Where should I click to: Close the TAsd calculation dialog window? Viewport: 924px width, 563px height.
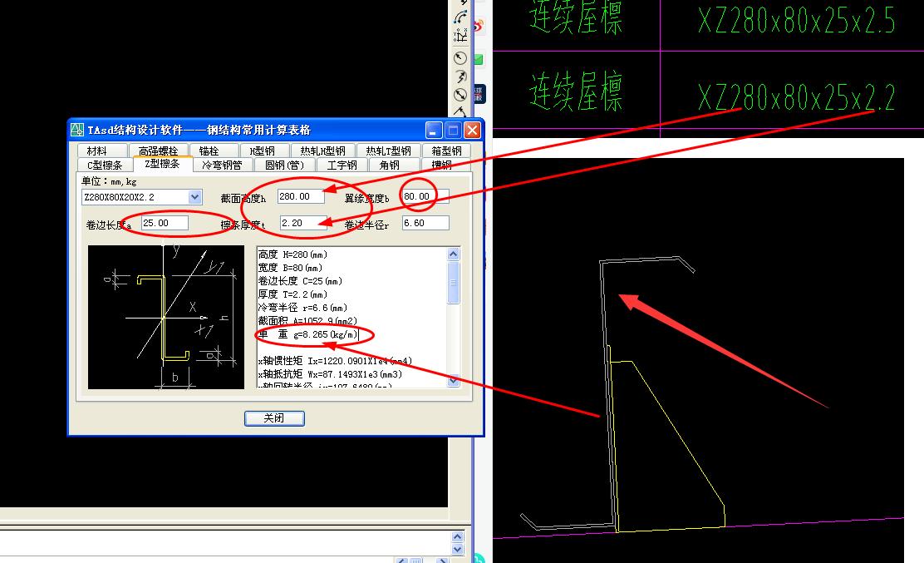click(x=473, y=131)
